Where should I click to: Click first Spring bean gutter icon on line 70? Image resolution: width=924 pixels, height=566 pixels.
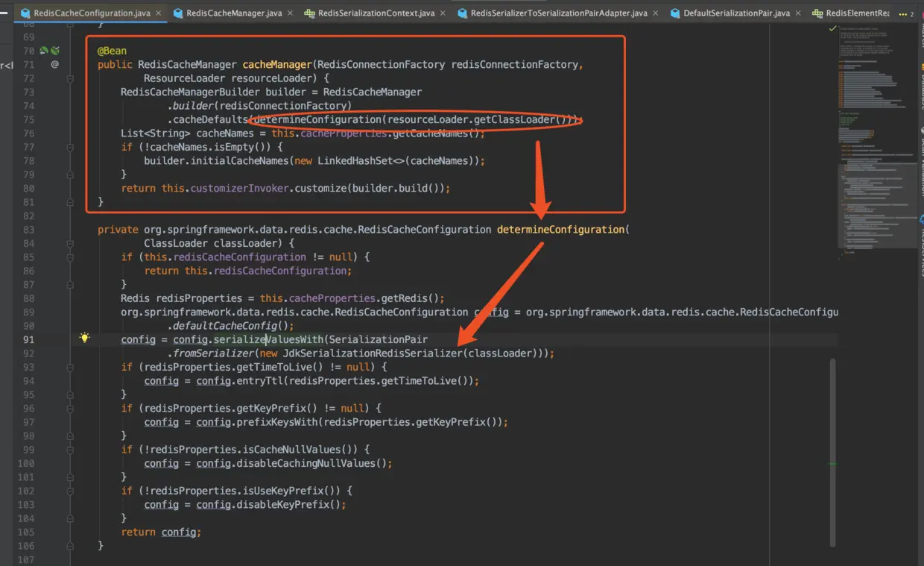[x=44, y=51]
